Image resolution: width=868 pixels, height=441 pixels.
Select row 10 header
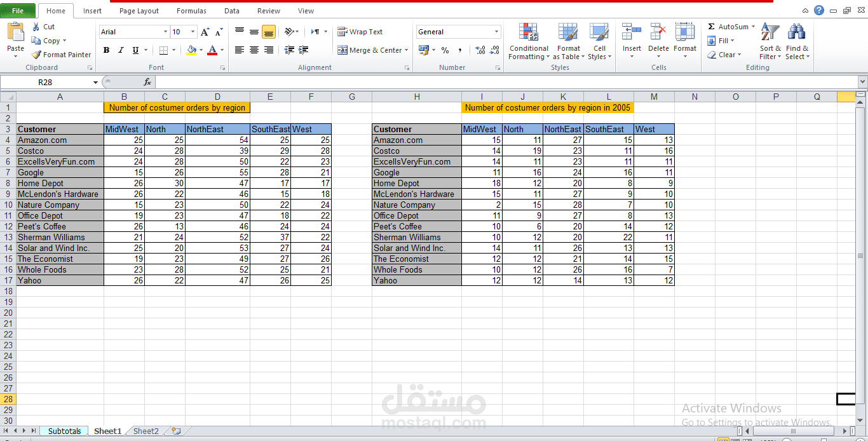[8, 205]
